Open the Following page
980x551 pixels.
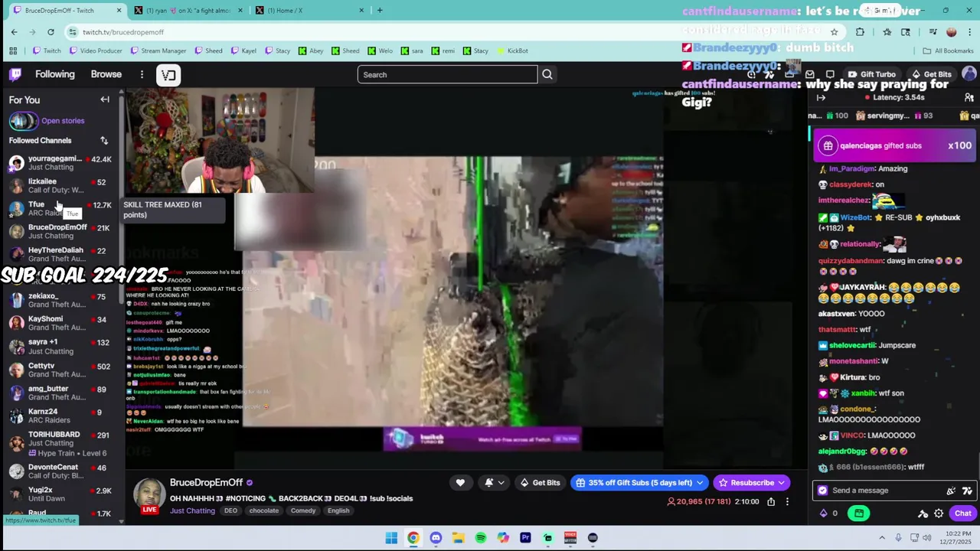tap(55, 74)
